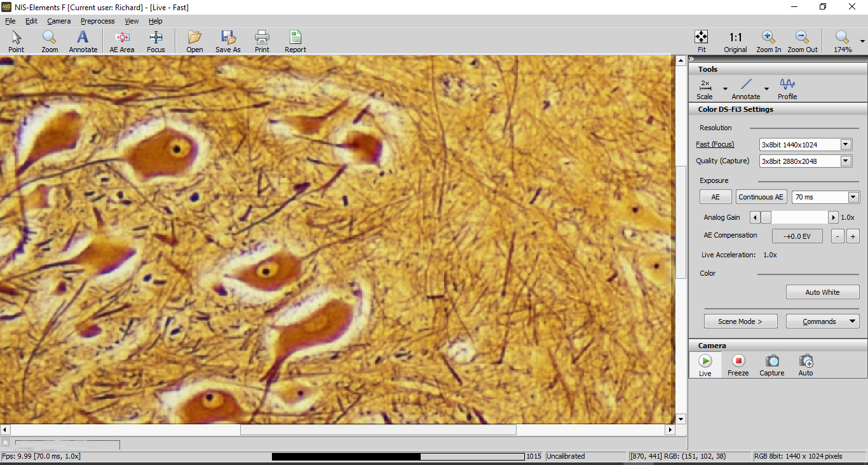Capture an image with the camera

(x=772, y=365)
